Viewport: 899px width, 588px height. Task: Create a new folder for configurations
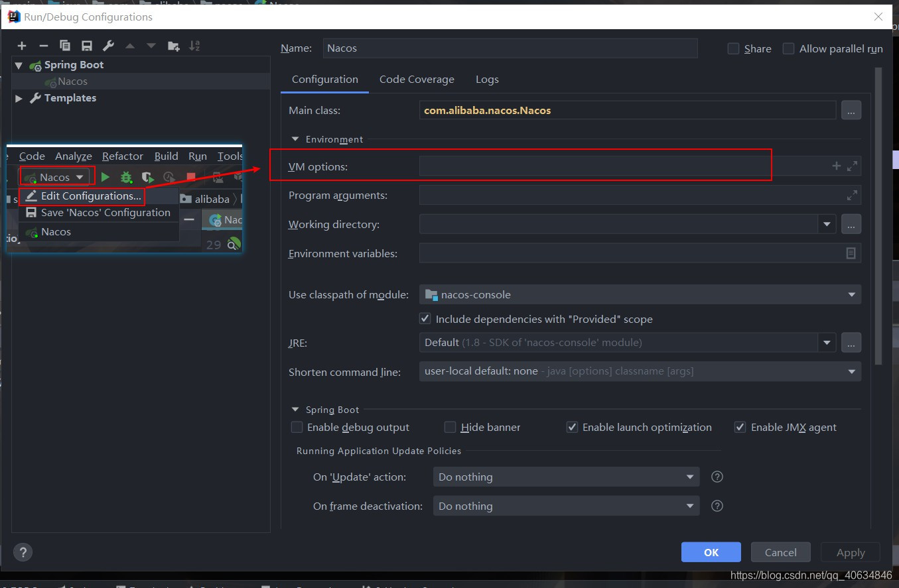pyautogui.click(x=173, y=46)
